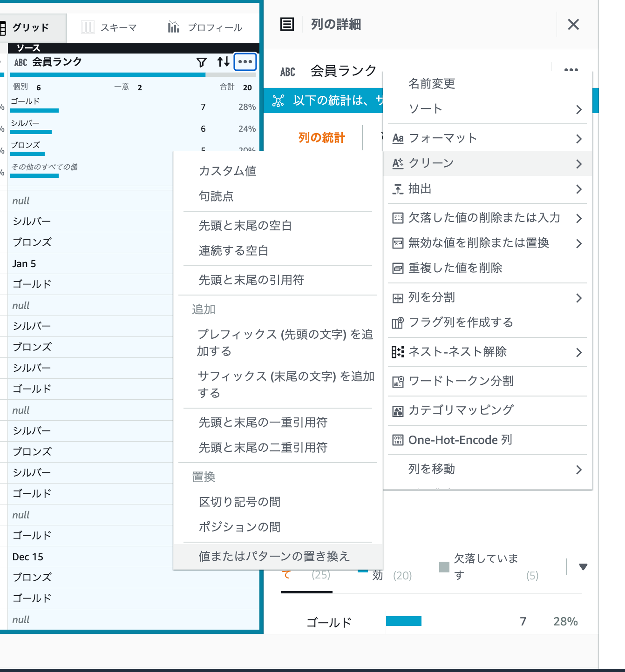The height and width of the screenshot is (672, 625).
Task: Select 先頭と末尾の空白 option
Action: pyautogui.click(x=245, y=225)
